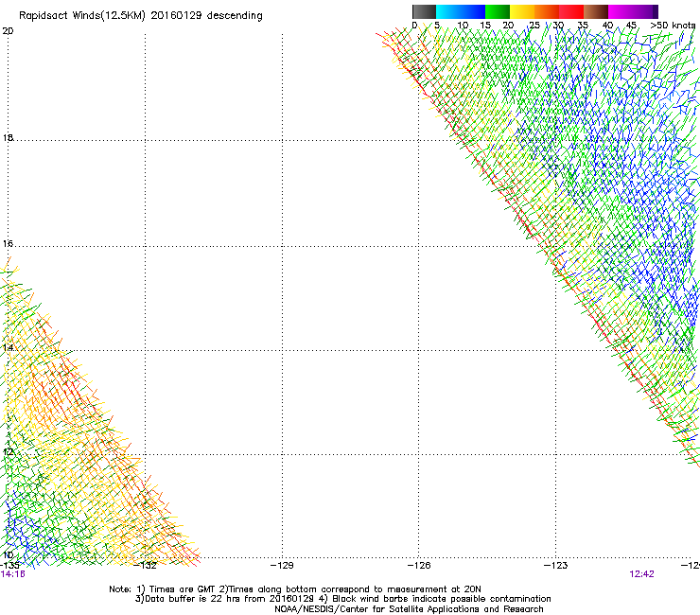Screen dimensions: 700x615
Task: Click the purple time stamp '12:42'
Action: (641, 574)
